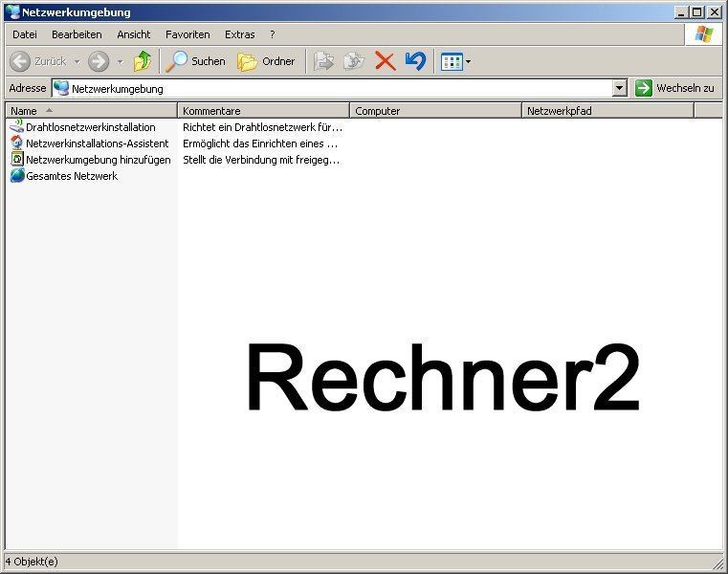This screenshot has width=728, height=574.
Task: Sort by the Name column header
Action: (91, 111)
